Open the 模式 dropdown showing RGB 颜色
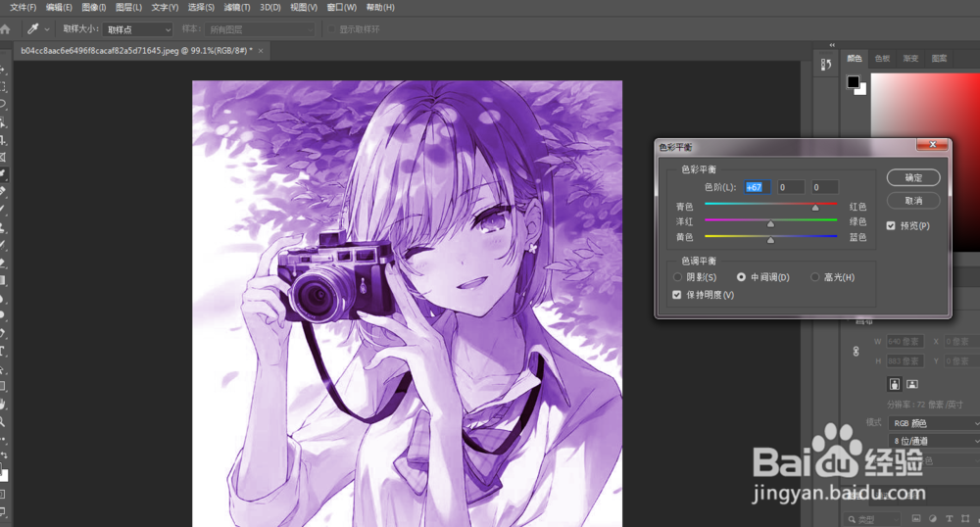This screenshot has height=527, width=980. click(x=934, y=423)
